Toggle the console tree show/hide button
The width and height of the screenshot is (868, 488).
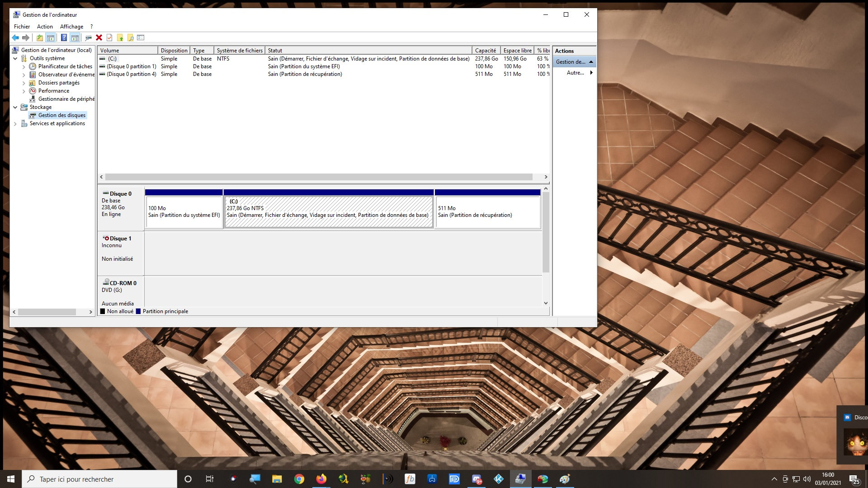[x=51, y=38]
